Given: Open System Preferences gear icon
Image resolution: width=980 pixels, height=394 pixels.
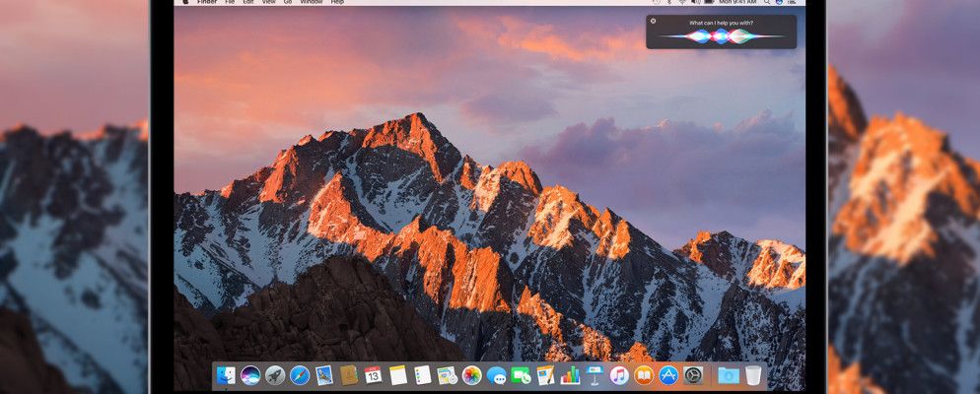Looking at the screenshot, I should click(x=693, y=375).
